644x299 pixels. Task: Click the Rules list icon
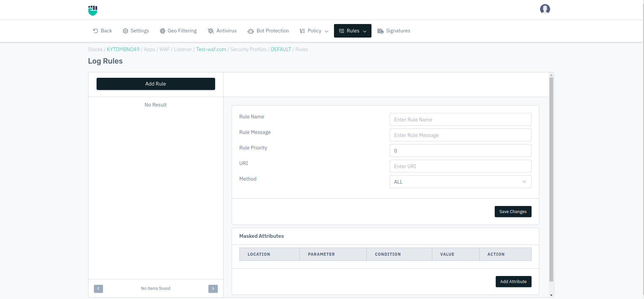coord(341,31)
